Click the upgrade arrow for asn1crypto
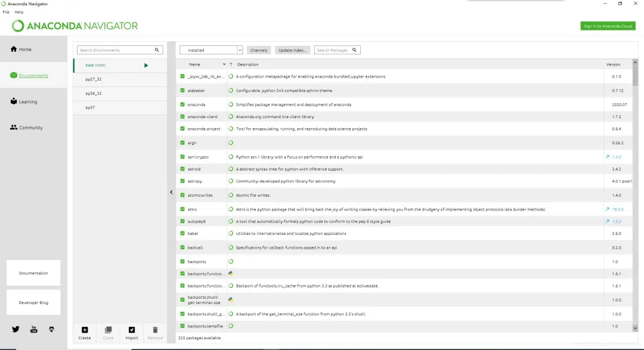Viewport: 644px width, 350px height. pos(608,157)
